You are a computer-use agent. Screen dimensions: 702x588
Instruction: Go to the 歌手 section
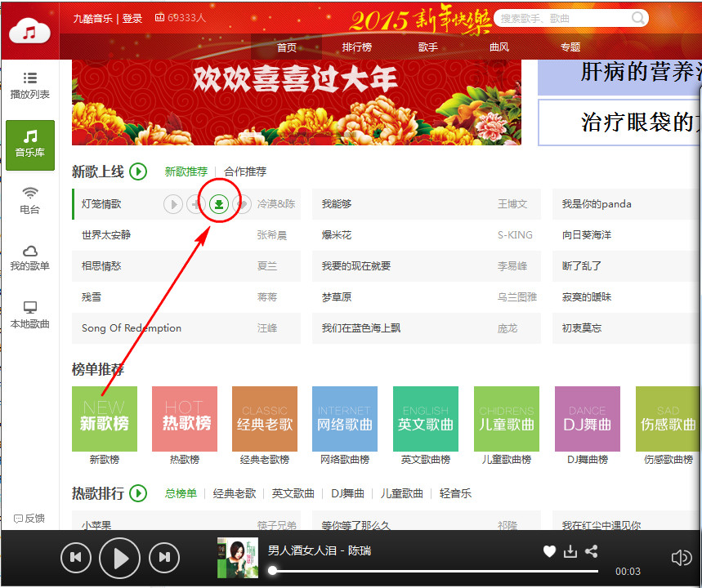(427, 47)
